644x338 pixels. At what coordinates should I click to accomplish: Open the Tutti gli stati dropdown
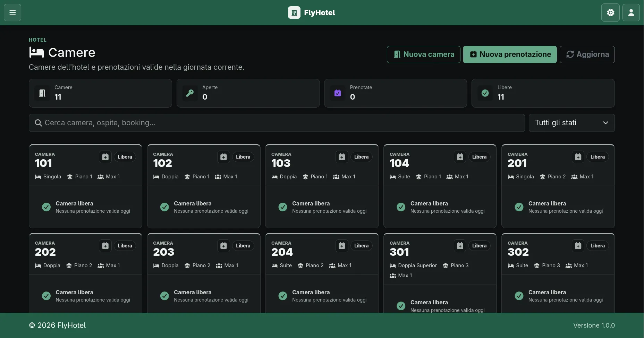pyautogui.click(x=571, y=123)
